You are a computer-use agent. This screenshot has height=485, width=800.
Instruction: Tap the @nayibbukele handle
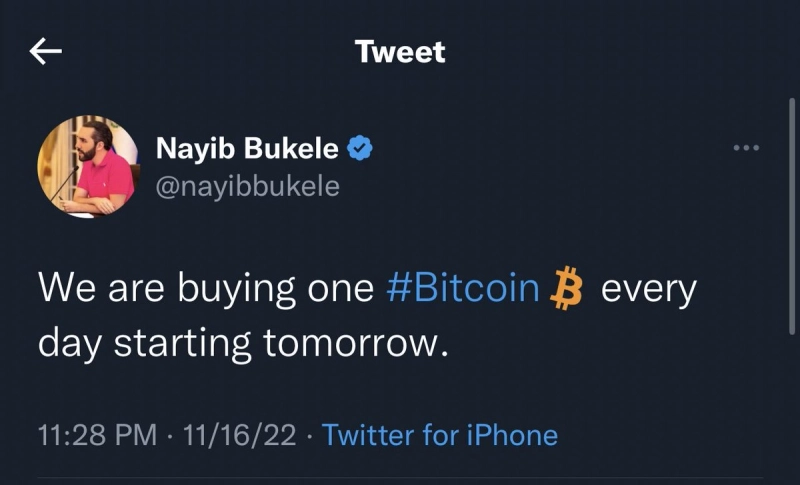point(247,186)
